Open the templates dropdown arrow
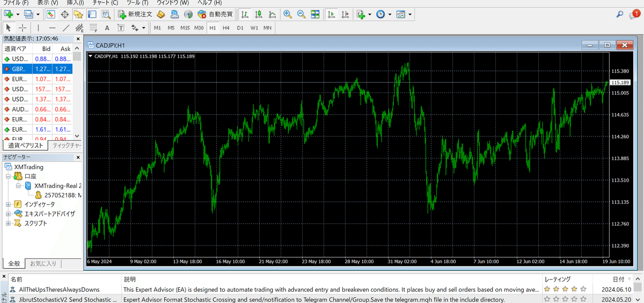Image resolution: width=644 pixels, height=303 pixels. (410, 14)
